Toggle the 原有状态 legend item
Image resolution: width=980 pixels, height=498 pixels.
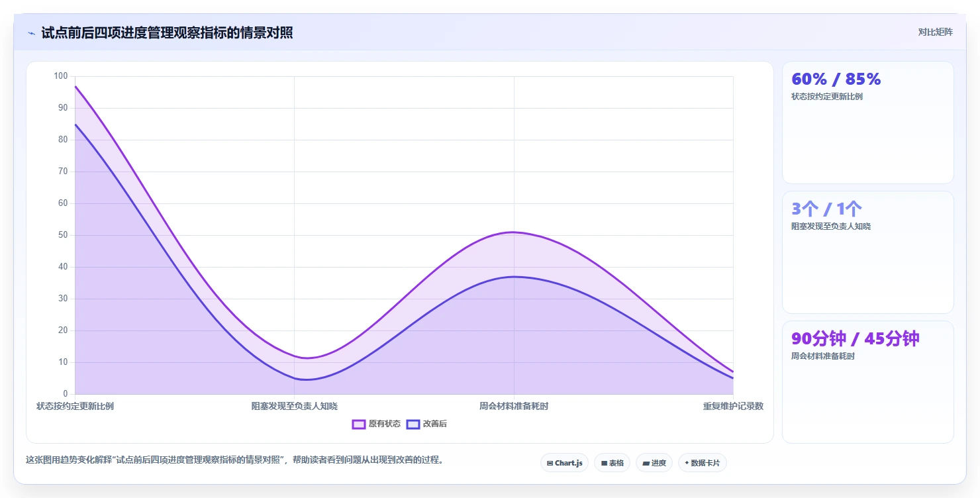pyautogui.click(x=376, y=424)
